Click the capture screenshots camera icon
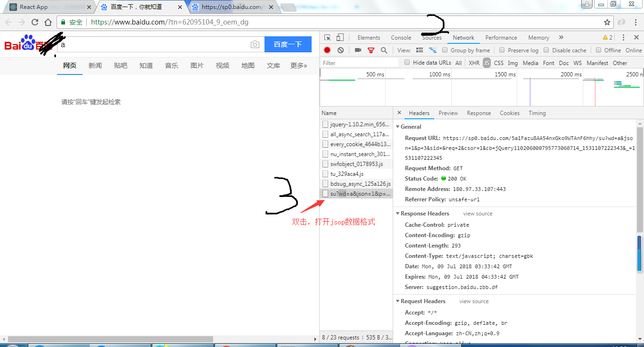This screenshot has width=644, height=347. [358, 50]
